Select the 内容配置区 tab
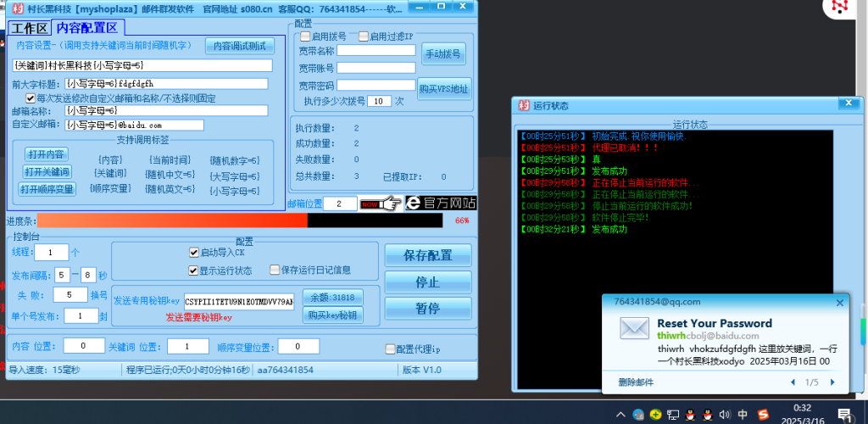 pyautogui.click(x=87, y=27)
